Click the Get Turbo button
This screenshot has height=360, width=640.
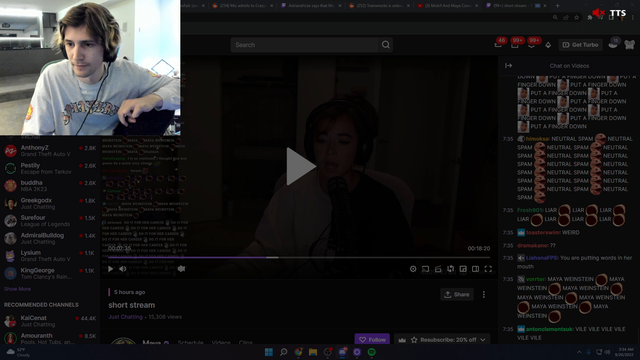pos(580,45)
